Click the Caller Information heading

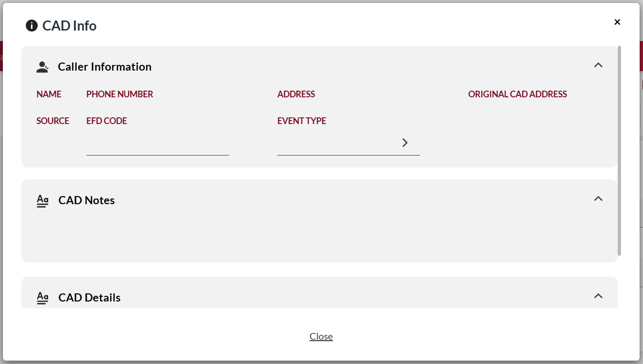point(105,67)
